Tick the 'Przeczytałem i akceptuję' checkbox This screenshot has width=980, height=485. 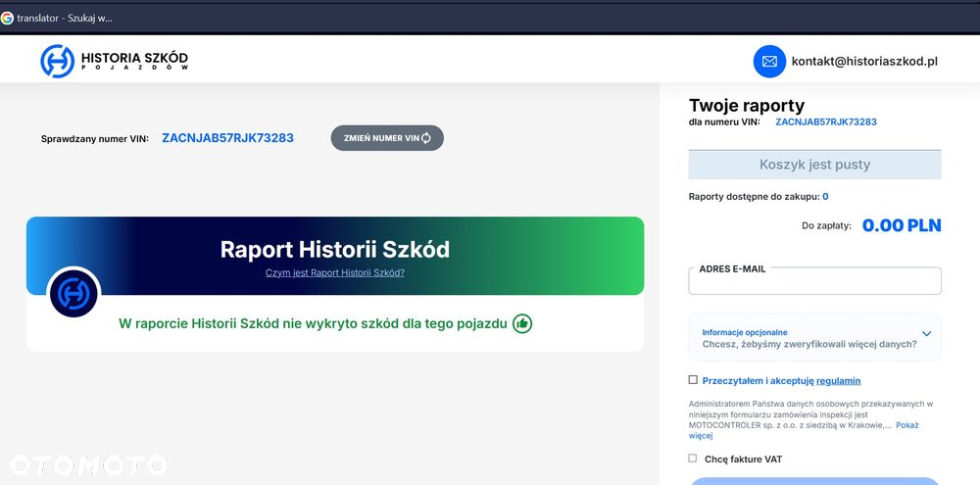click(x=693, y=380)
